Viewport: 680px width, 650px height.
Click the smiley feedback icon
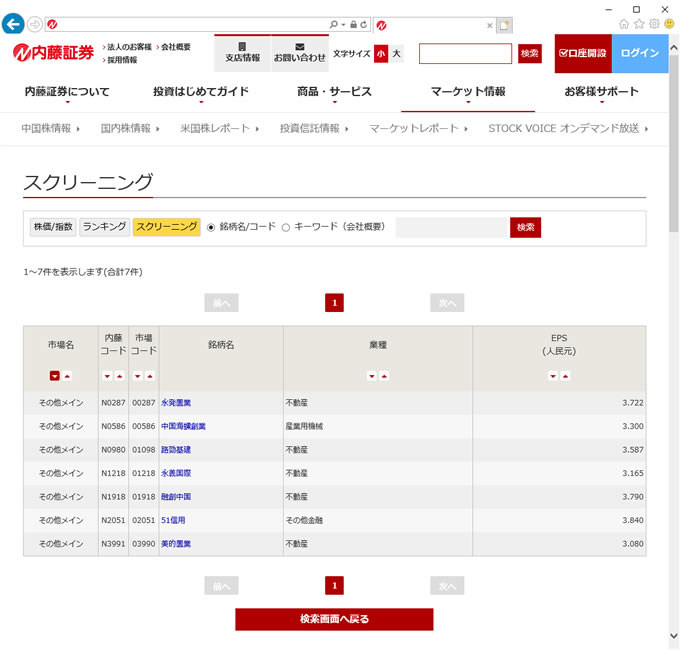[x=669, y=24]
